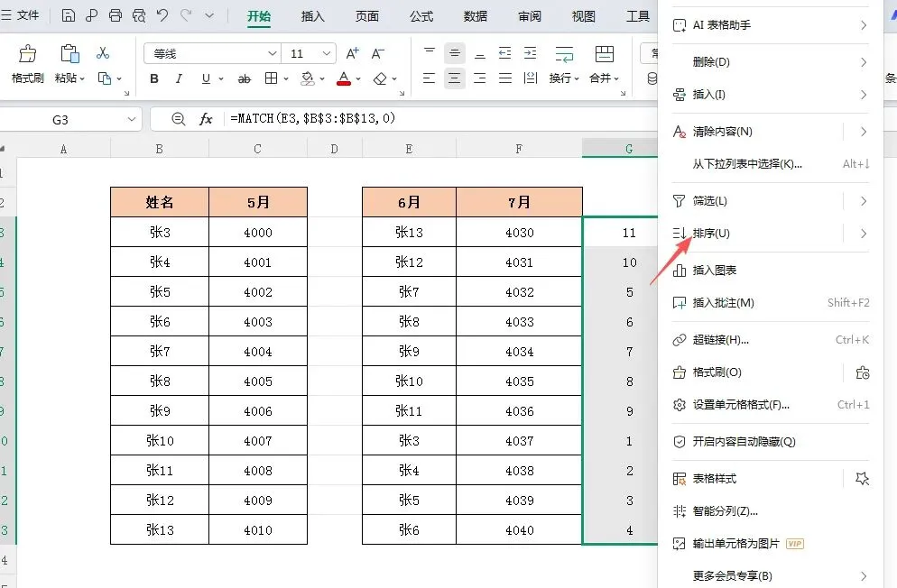
Task: Click the formula bar input field
Action: 439,119
